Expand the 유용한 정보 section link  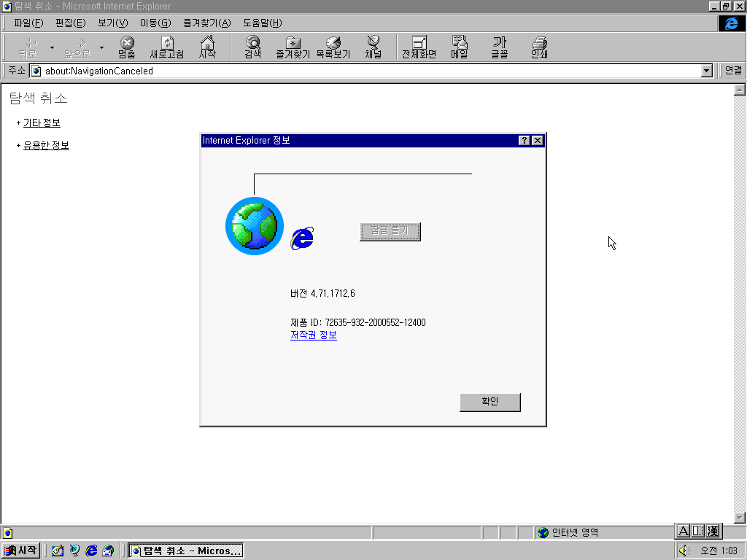[46, 145]
